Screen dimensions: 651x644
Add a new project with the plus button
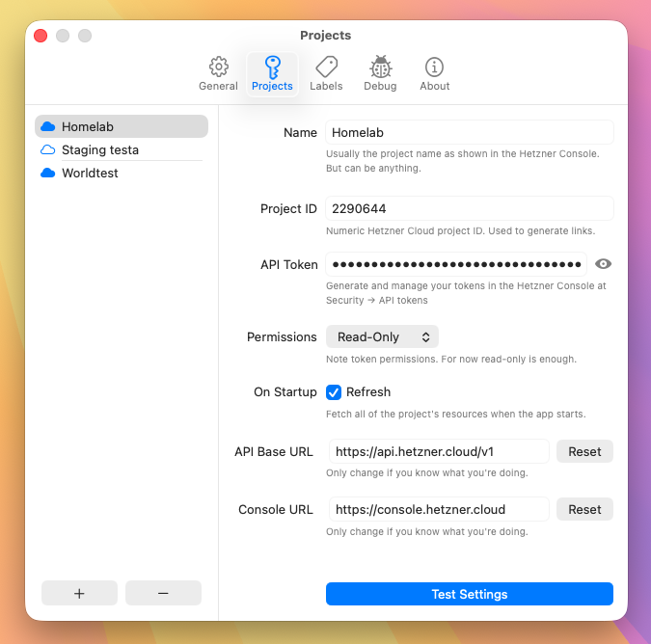tap(79, 593)
